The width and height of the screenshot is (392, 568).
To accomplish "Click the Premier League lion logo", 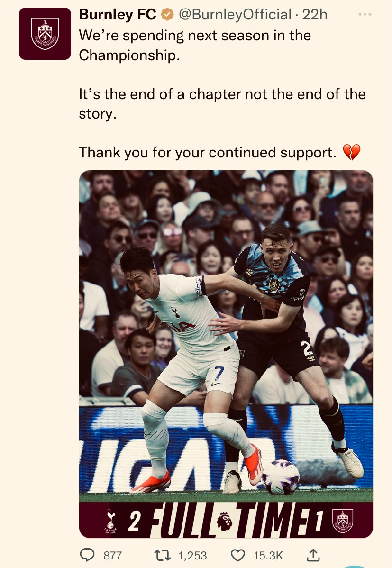I will point(225,522).
